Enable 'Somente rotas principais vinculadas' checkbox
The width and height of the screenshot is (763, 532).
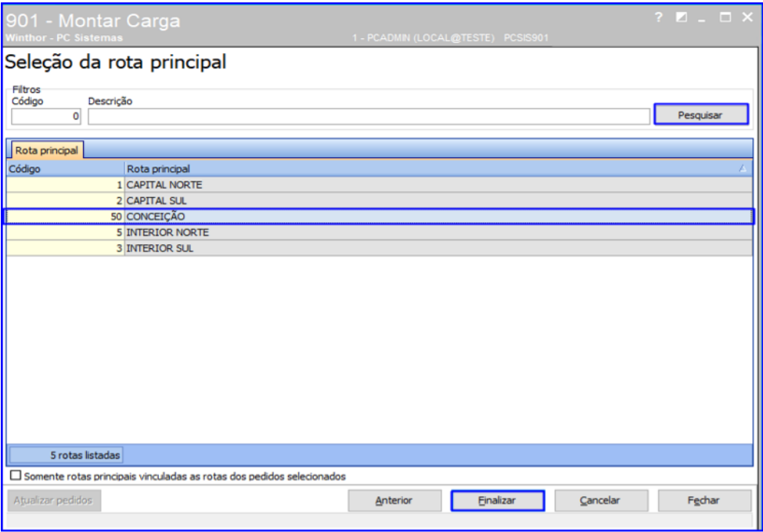(x=16, y=475)
